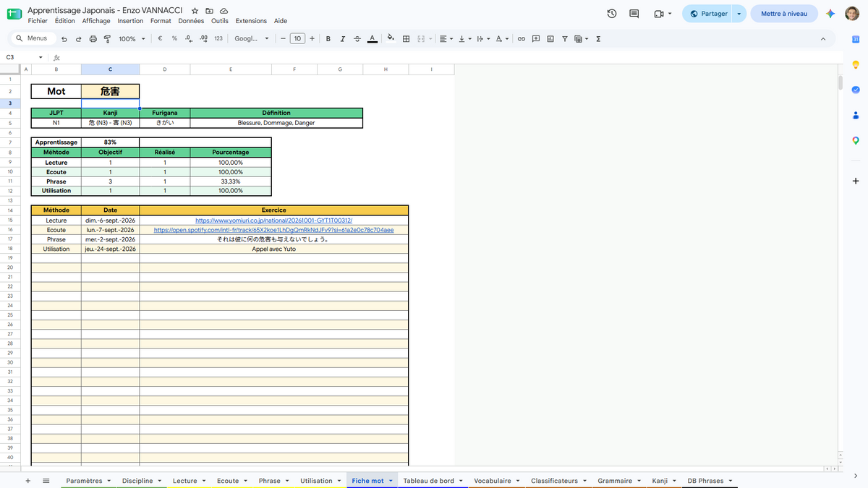This screenshot has width=868, height=488.
Task: Open the yomiuri.co.jp link
Action: coord(273,221)
